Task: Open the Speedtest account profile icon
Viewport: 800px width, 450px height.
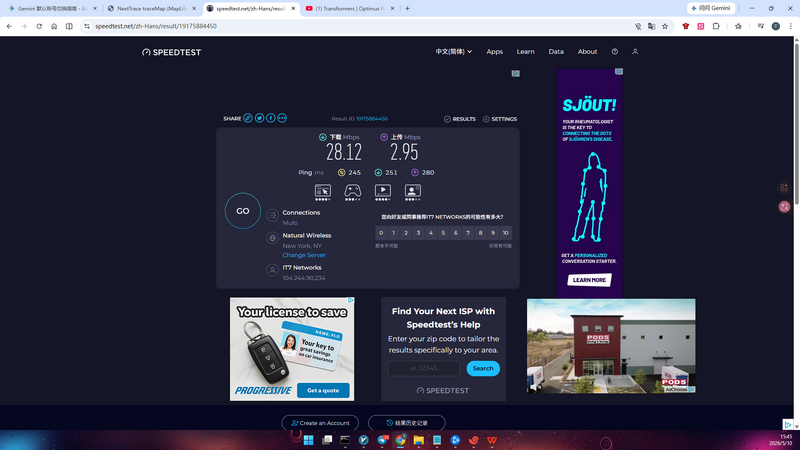Action: [x=635, y=52]
